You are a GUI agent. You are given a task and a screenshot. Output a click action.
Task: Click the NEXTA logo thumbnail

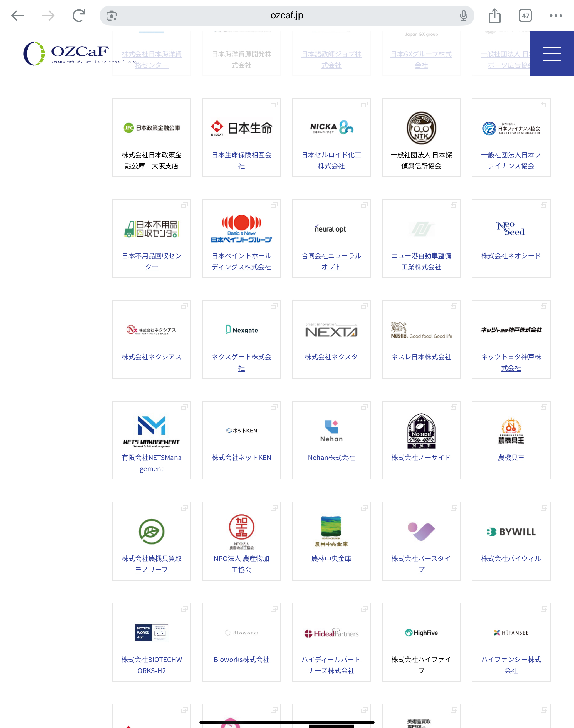331,330
